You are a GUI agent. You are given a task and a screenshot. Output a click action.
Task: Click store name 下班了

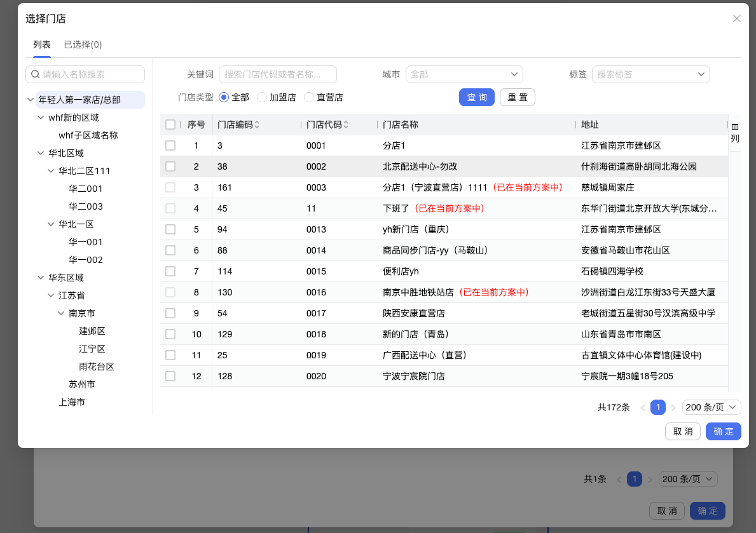(x=396, y=208)
